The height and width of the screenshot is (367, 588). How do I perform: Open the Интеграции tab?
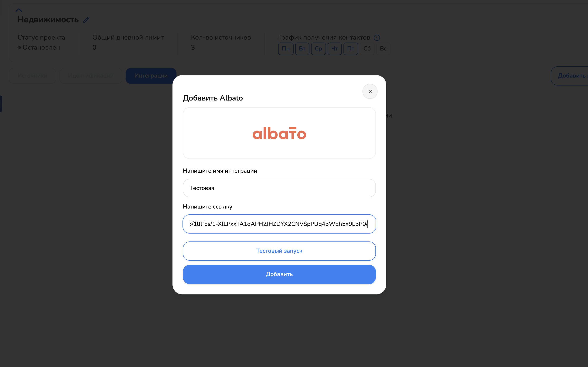151,75
